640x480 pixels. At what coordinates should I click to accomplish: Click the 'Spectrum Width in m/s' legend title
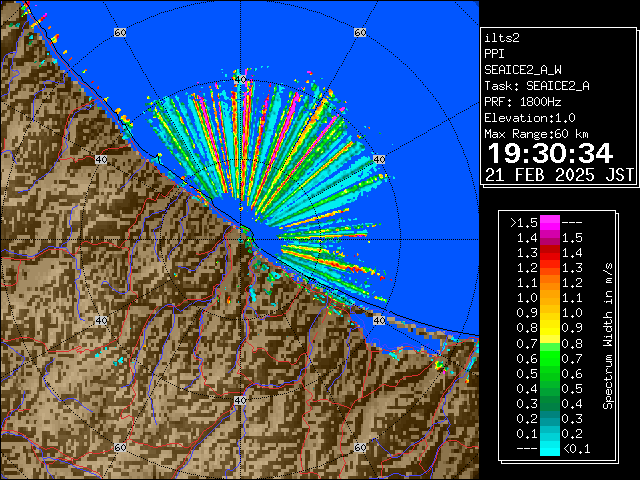(608, 336)
